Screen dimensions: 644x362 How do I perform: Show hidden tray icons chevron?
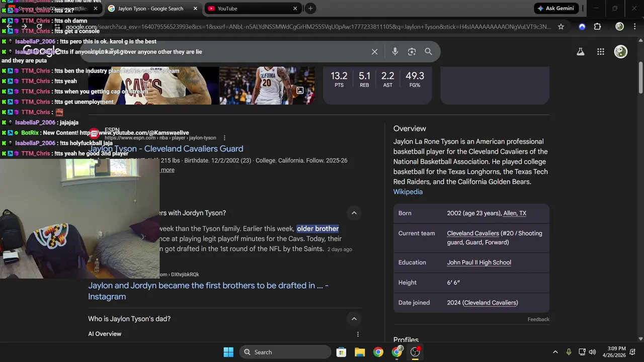[555, 352]
